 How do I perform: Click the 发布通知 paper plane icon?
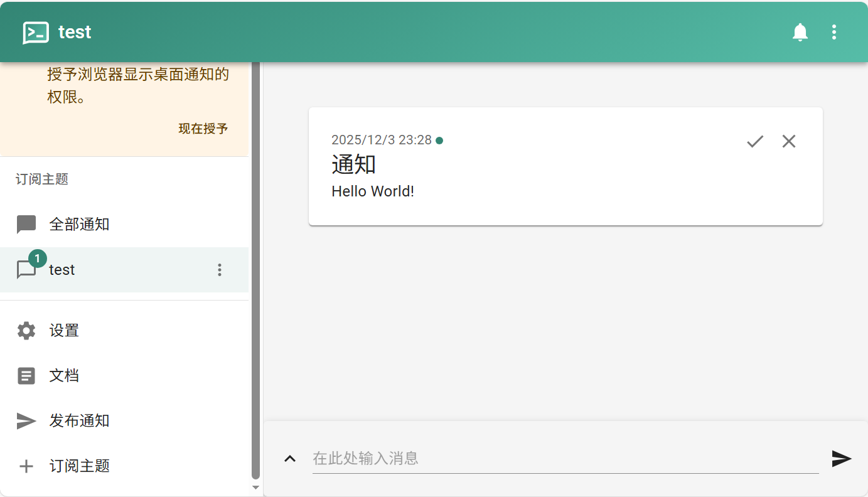pos(26,421)
